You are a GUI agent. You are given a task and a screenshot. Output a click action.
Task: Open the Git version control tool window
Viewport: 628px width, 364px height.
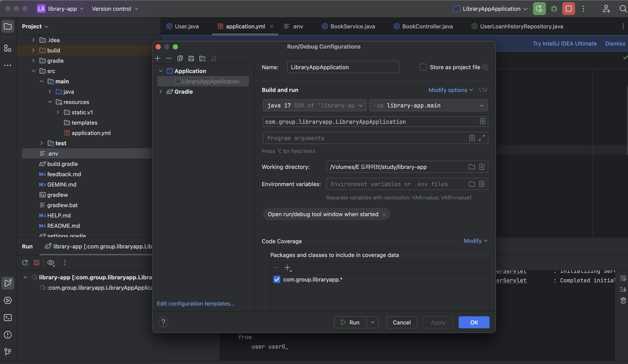pyautogui.click(x=8, y=352)
